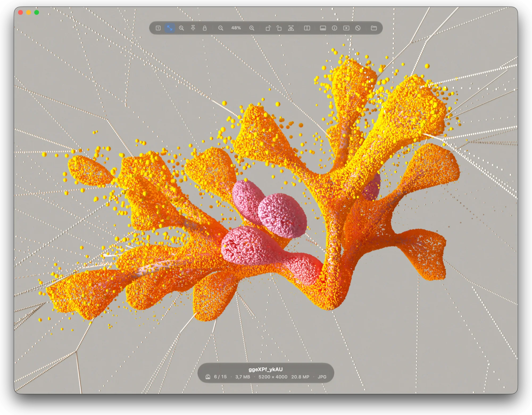Click the 5200 × 4000 dimensions text
Image resolution: width=532 pixels, height=415 pixels.
tap(273, 377)
